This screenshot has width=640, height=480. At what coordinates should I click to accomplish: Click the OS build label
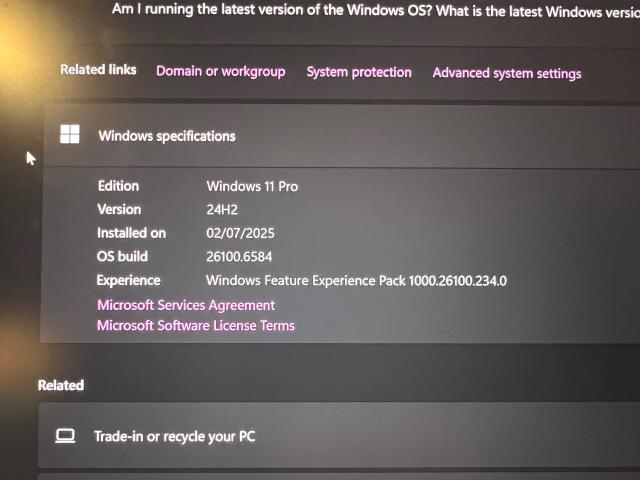122,256
